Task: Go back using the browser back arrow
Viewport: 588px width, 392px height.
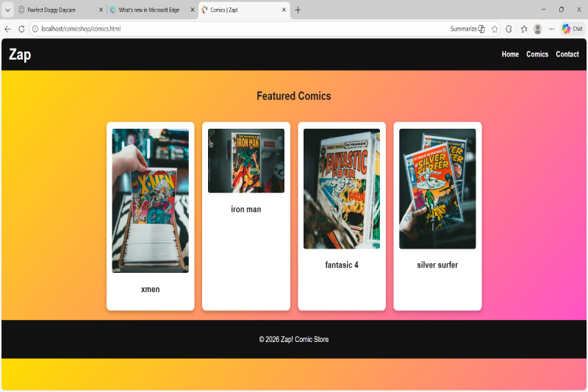Action: point(7,29)
